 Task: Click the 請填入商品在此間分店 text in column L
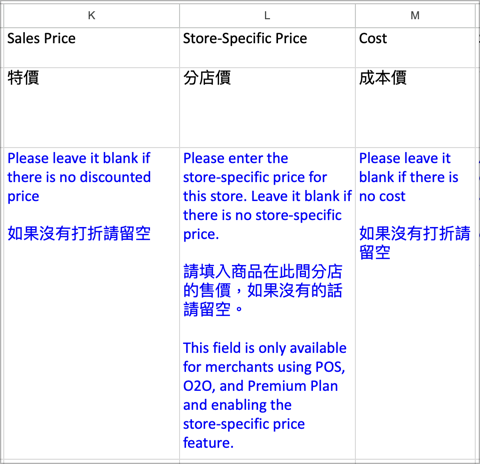coord(263,271)
